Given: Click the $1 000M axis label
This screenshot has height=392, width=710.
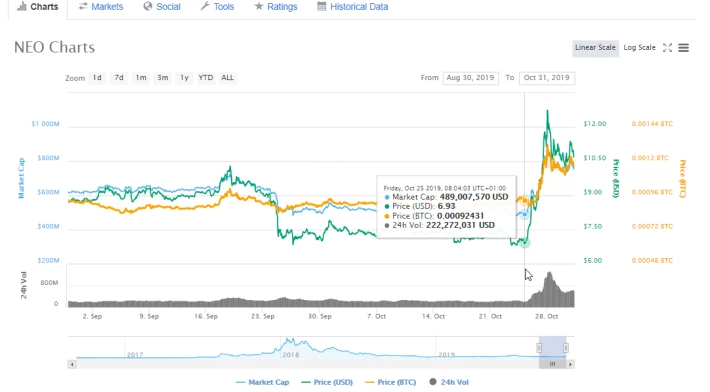Looking at the screenshot, I should click(x=45, y=124).
